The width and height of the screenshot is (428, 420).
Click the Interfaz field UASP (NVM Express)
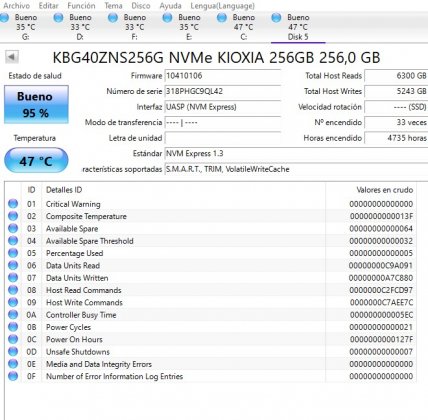click(x=223, y=107)
